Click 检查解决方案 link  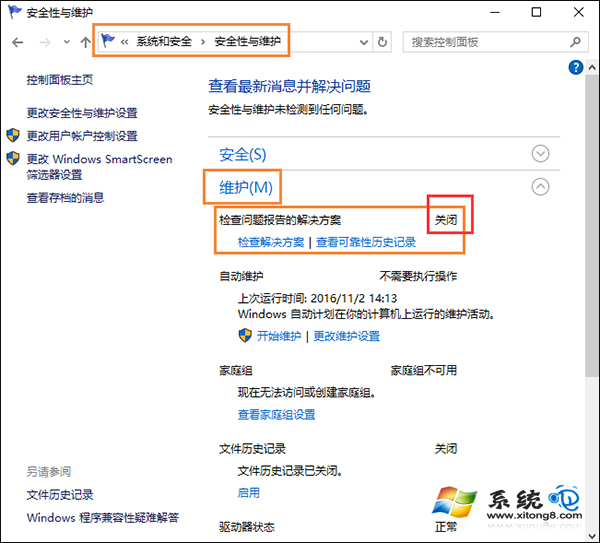click(x=271, y=242)
